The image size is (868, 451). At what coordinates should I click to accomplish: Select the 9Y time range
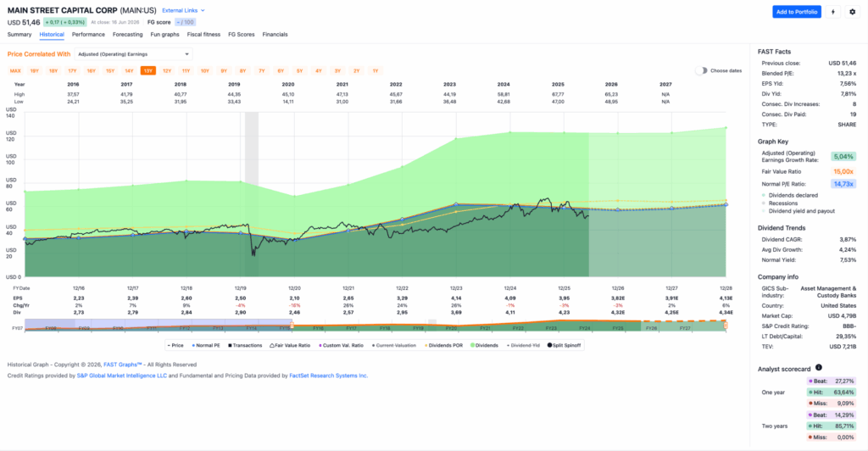coord(224,71)
